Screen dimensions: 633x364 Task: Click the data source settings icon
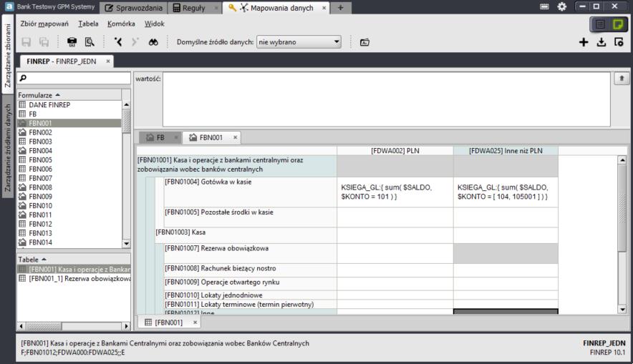coord(364,42)
